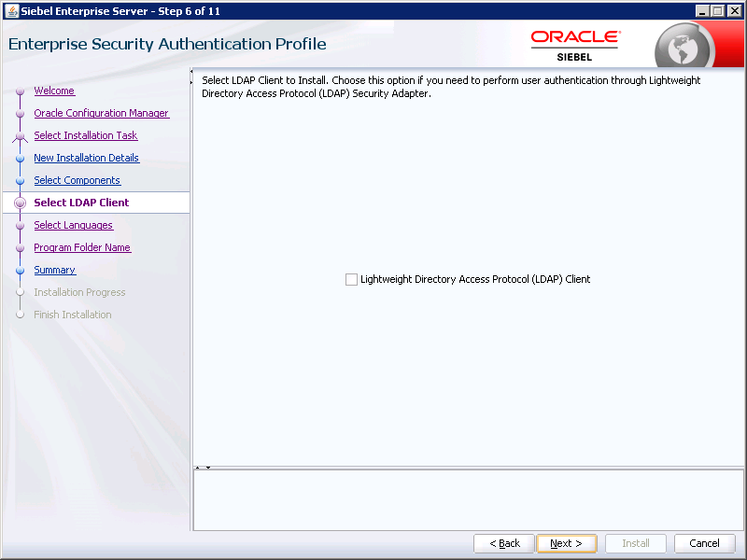
Task: Click inside the bottom message text area
Action: pos(469,500)
